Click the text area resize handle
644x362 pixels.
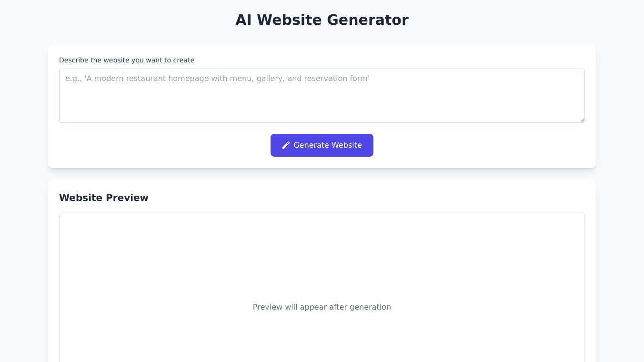pyautogui.click(x=582, y=120)
